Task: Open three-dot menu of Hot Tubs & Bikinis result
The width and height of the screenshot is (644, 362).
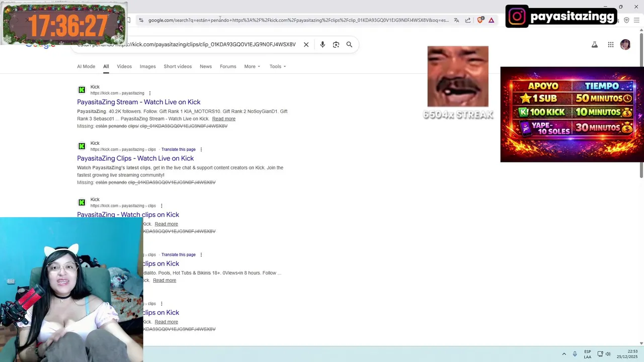Action: 201,254
